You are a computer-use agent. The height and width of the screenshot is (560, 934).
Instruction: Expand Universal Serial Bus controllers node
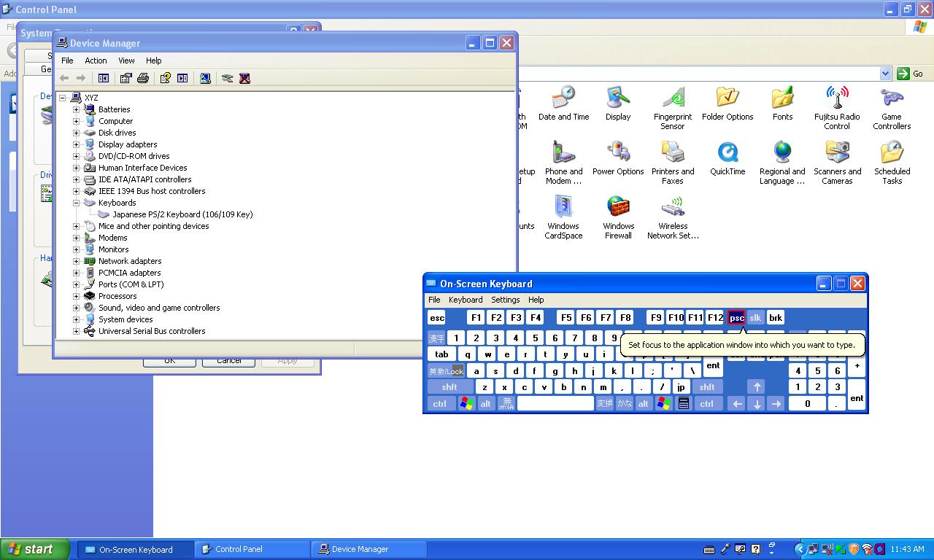(76, 331)
